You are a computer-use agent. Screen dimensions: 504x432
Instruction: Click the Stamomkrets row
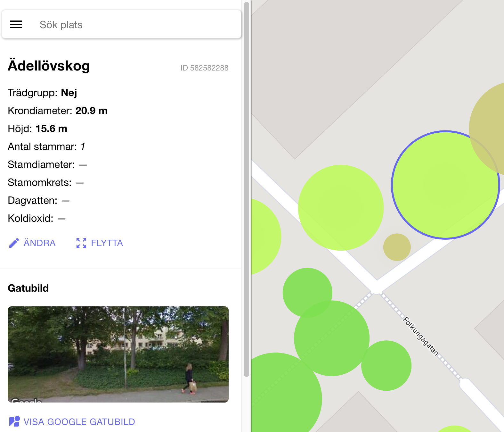(46, 182)
